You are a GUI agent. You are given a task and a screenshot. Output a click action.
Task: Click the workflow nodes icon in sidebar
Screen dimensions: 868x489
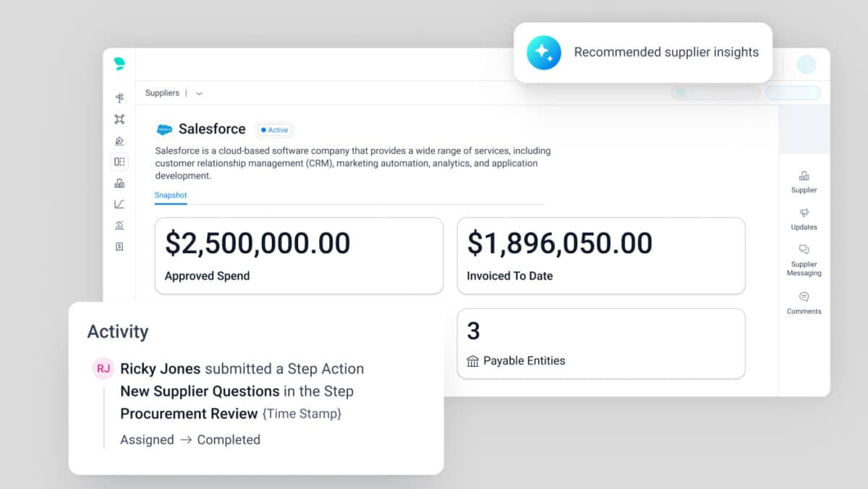(x=119, y=119)
